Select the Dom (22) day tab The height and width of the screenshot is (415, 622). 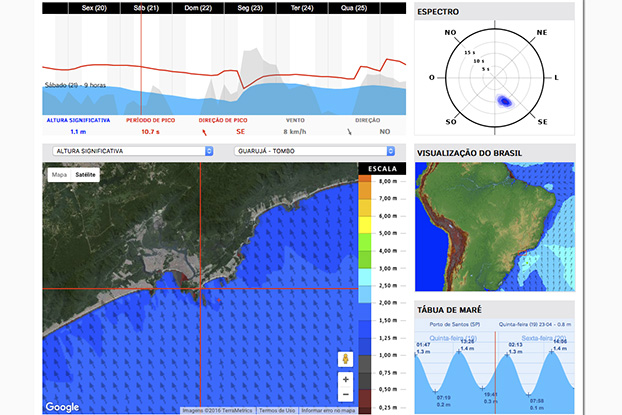click(198, 8)
